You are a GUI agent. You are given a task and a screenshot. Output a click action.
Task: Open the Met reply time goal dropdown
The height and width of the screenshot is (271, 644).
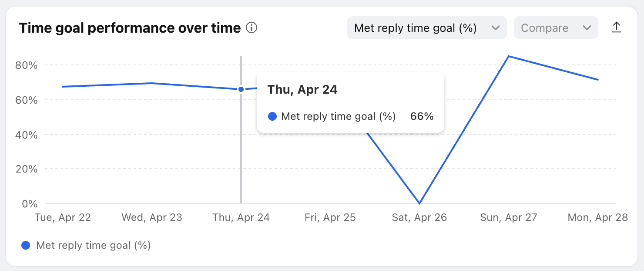[427, 28]
